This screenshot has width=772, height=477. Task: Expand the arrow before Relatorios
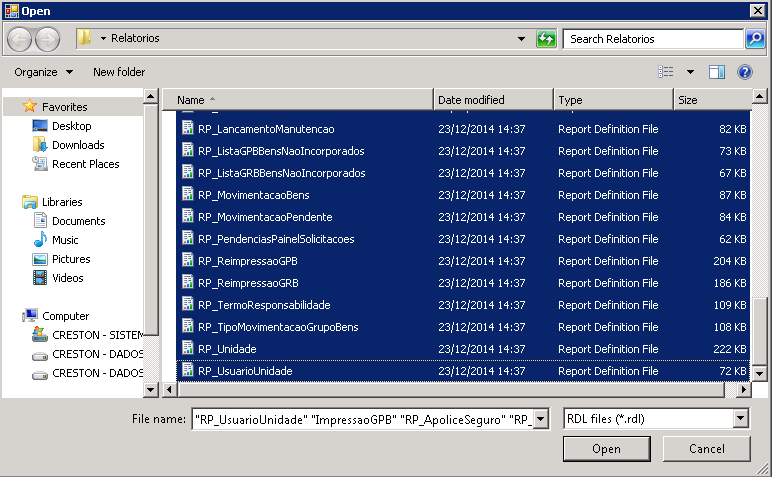coord(103,38)
